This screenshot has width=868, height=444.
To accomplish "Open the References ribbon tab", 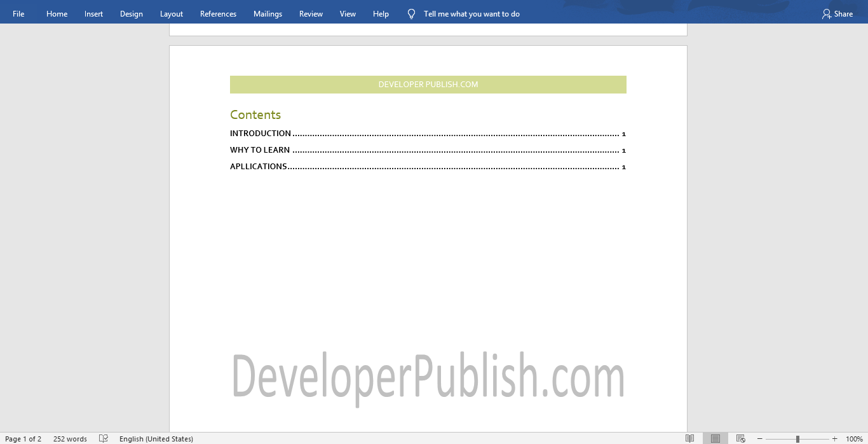I will pyautogui.click(x=218, y=13).
